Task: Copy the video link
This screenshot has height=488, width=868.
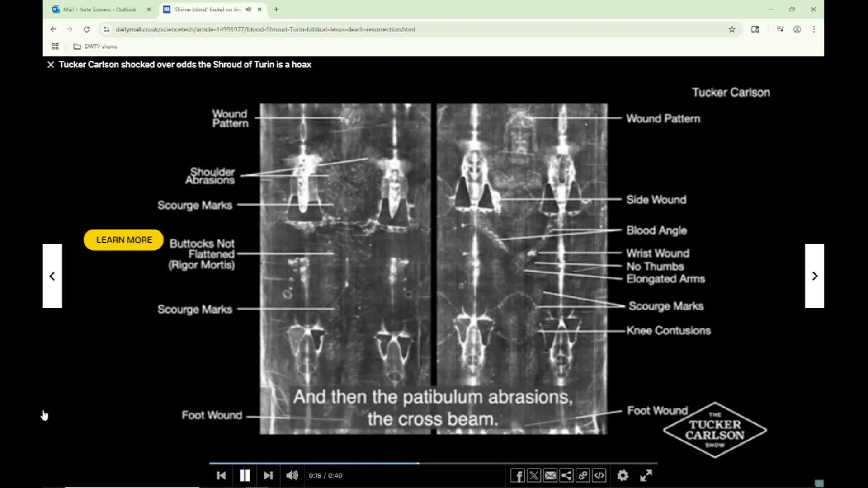Action: click(583, 475)
